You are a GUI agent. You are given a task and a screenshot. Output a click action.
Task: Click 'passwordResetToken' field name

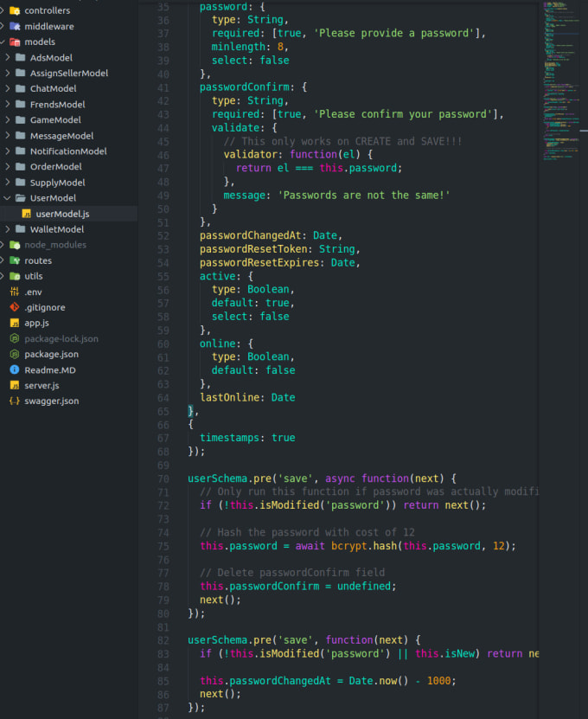click(253, 249)
